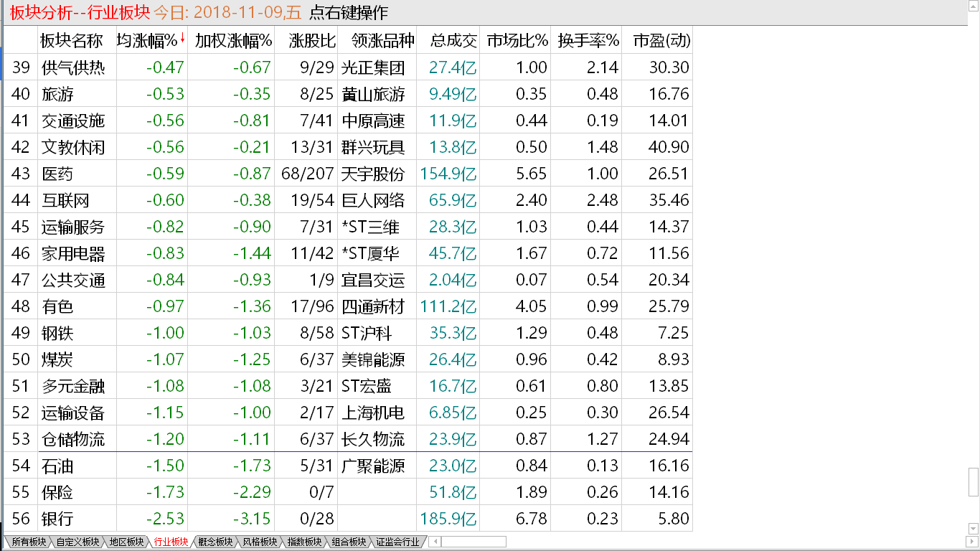
Task: Click the horizontal scrollbar left arrow
Action: click(433, 542)
